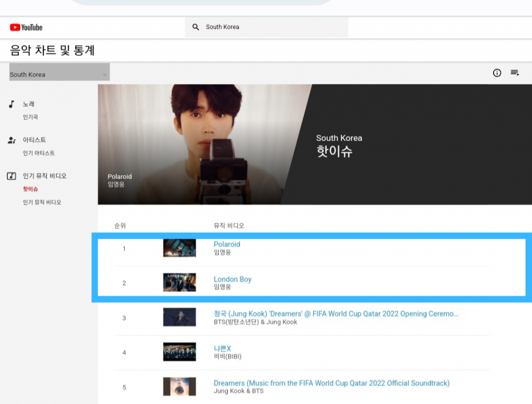The height and width of the screenshot is (404, 532).
Task: Click the Polaroid banner image
Action: [x=205, y=145]
